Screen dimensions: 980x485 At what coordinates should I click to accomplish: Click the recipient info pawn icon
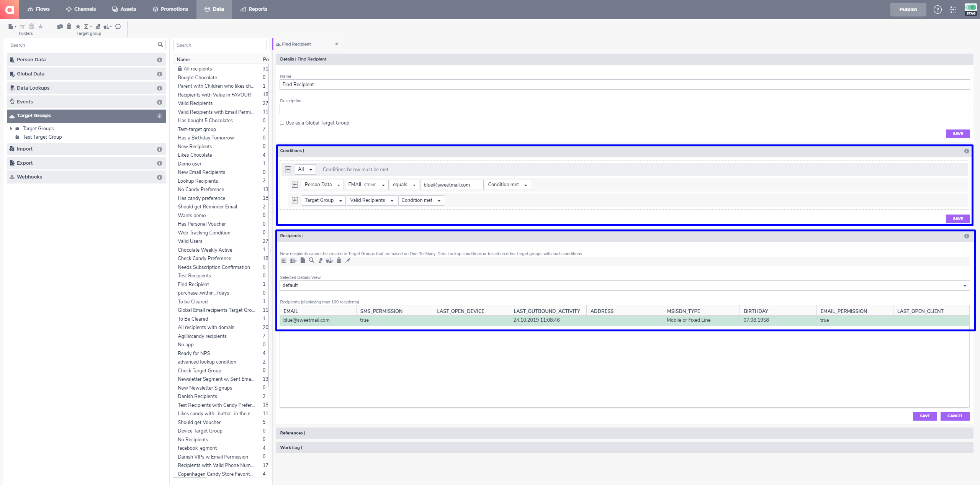tap(321, 261)
